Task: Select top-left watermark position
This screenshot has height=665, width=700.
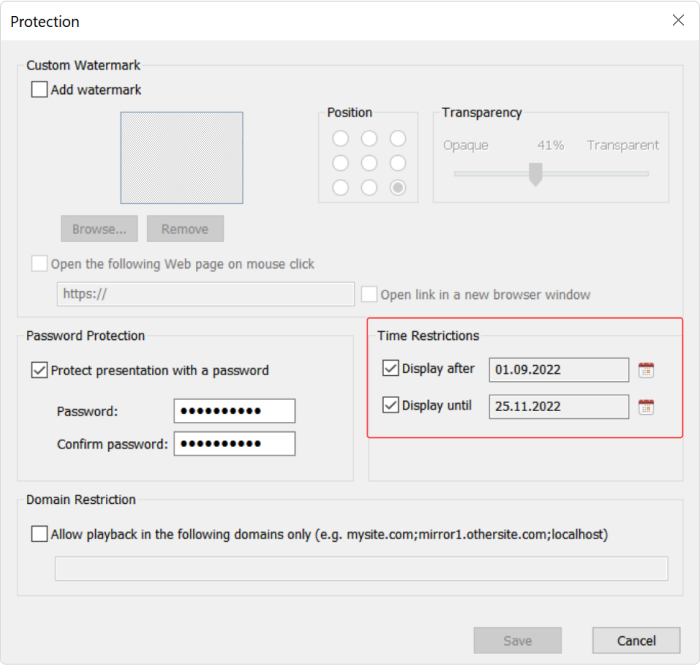Action: click(x=341, y=138)
